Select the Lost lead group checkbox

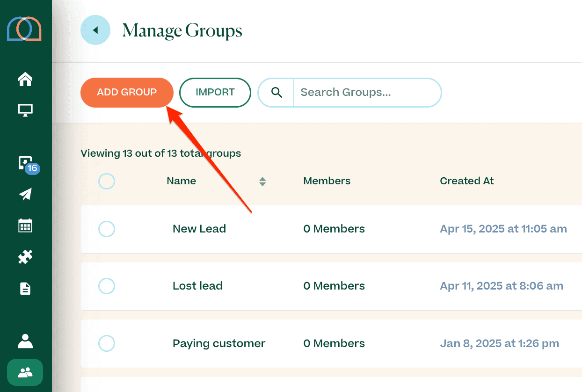click(107, 286)
